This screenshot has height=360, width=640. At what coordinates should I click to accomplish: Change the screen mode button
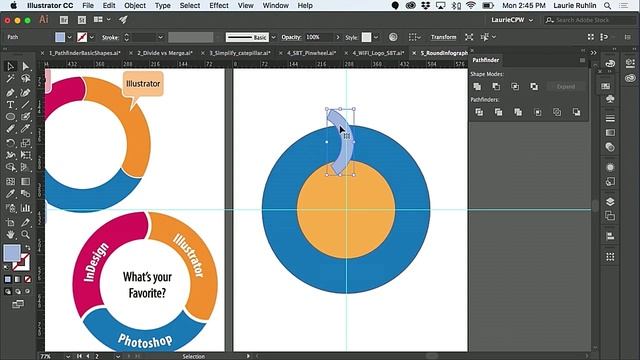(x=18, y=304)
